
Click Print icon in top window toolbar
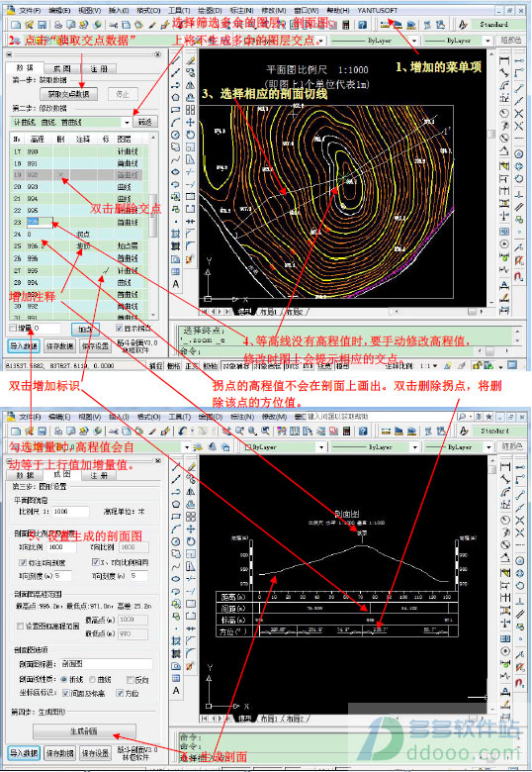[x=58, y=25]
